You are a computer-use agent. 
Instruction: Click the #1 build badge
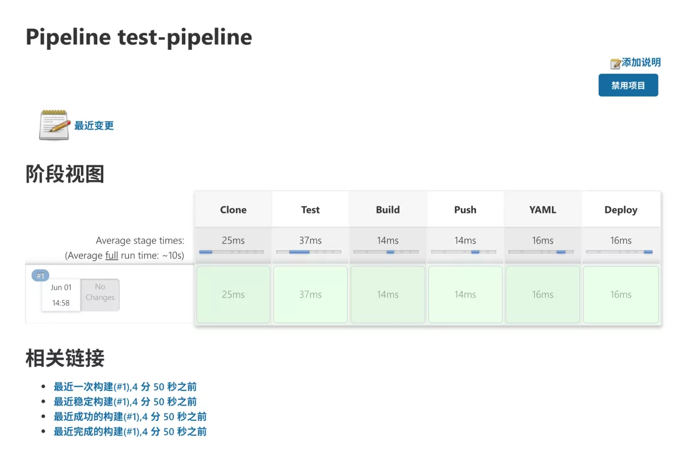click(40, 275)
